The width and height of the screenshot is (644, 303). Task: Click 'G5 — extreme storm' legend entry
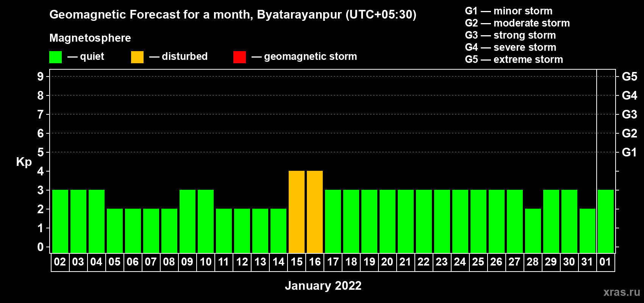(514, 59)
